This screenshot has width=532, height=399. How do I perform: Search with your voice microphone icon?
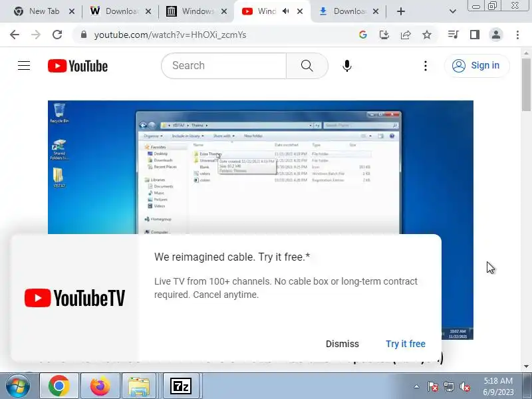click(x=346, y=66)
